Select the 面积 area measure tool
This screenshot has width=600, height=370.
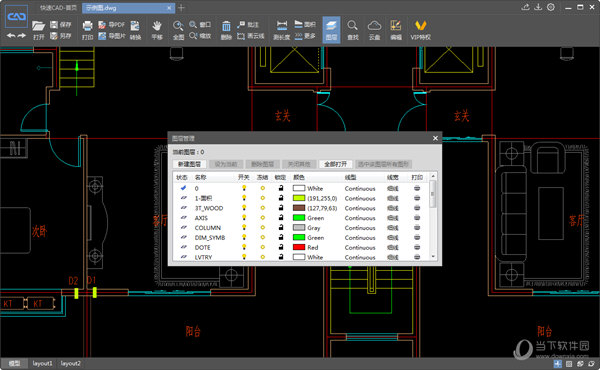[x=305, y=25]
